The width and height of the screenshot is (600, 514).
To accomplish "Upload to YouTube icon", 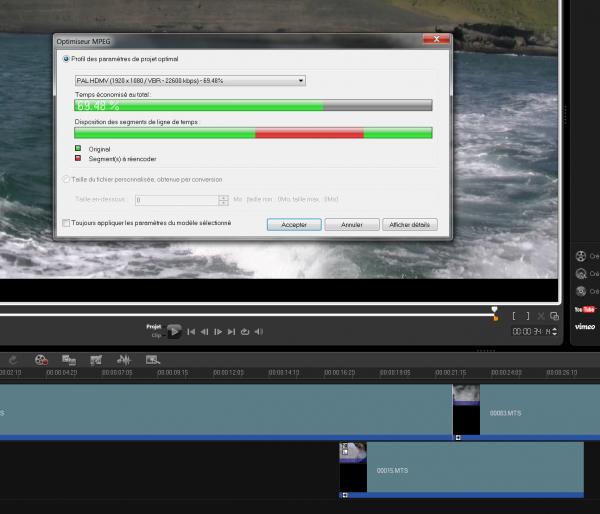I will coord(585,309).
